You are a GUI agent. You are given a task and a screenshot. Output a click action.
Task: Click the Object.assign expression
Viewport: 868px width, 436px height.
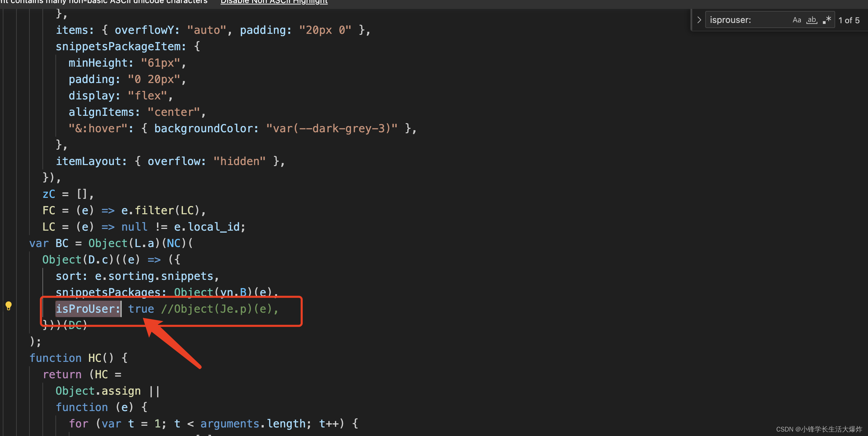(x=98, y=391)
